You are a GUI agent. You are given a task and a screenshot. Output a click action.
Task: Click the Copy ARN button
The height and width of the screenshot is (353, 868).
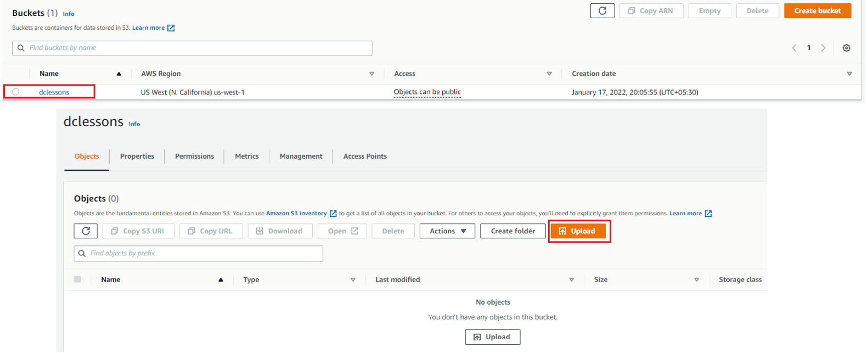[651, 11]
